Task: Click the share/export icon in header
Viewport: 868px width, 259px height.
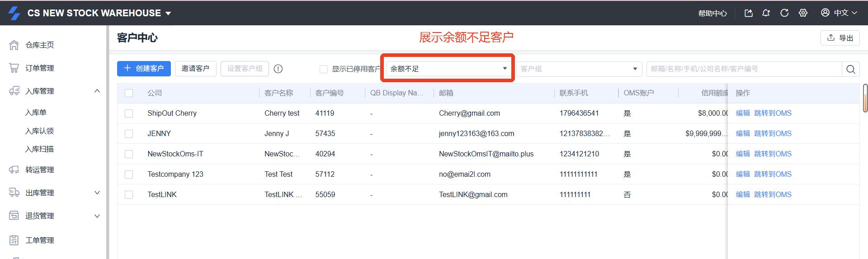Action: coord(748,13)
